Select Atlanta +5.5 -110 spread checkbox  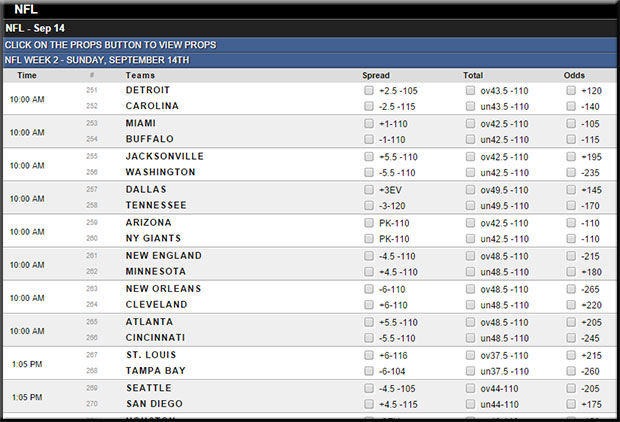pos(369,322)
